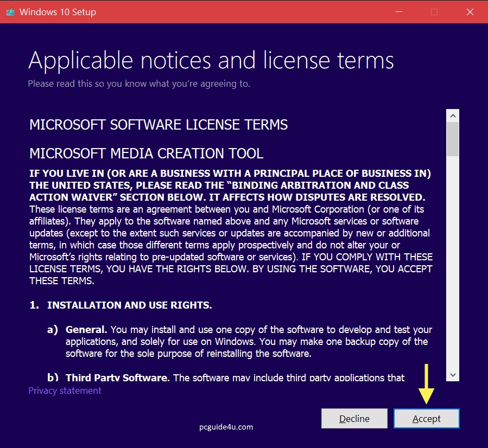The width and height of the screenshot is (488, 448).
Task: Minimize the Windows 10 Setup window
Action: 398,12
